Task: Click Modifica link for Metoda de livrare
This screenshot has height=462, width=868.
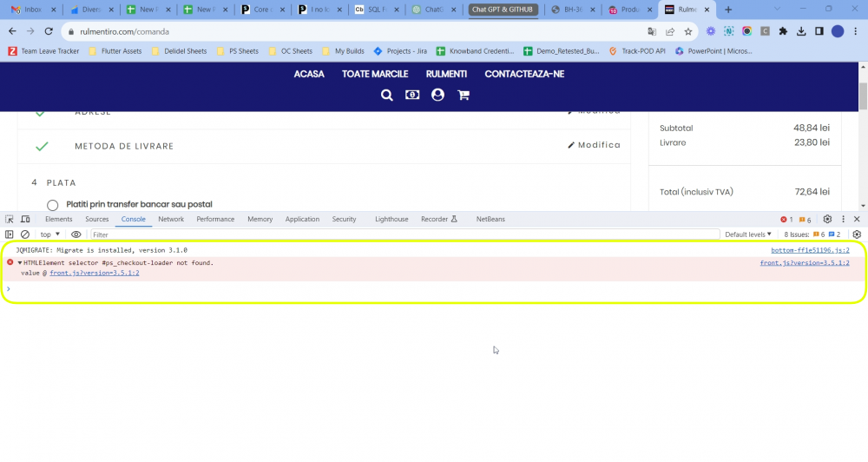Action: click(594, 145)
